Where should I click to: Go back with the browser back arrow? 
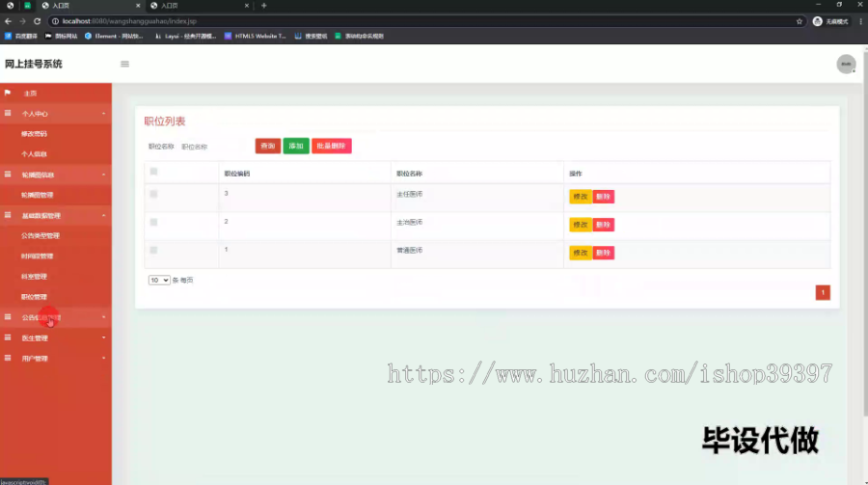(x=8, y=21)
